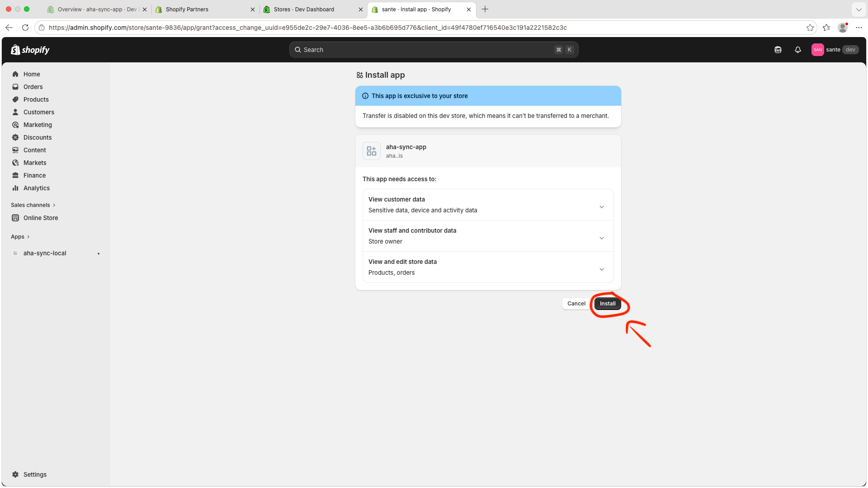Screen dimensions: 868x488
Task: Click the Marketing target icon
Action: tap(15, 125)
